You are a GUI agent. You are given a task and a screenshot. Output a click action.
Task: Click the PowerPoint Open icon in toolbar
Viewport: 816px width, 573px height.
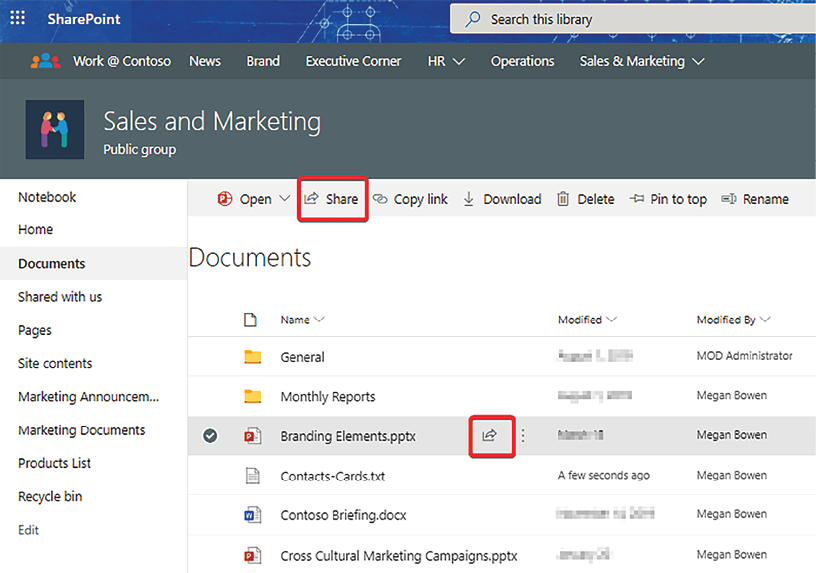point(225,199)
